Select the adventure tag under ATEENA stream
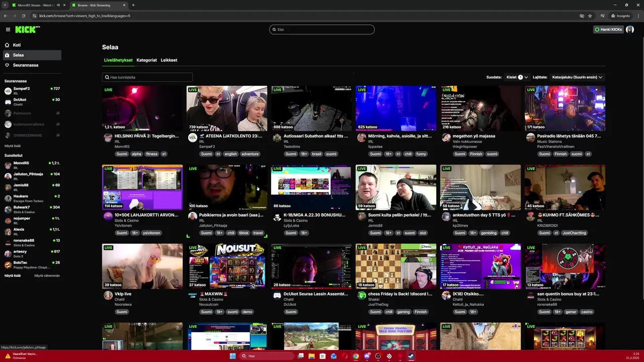 click(x=250, y=154)
